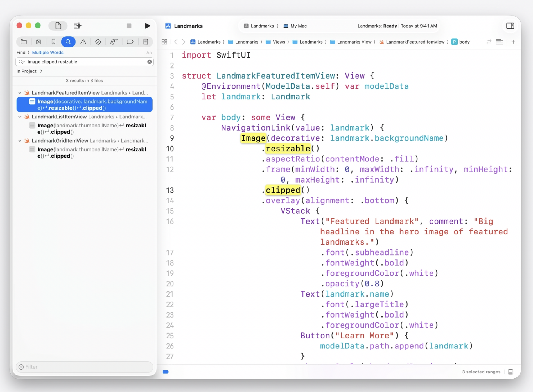Click the 3 selected ranges status text
Viewport: 533px width, 392px height.
(481, 372)
